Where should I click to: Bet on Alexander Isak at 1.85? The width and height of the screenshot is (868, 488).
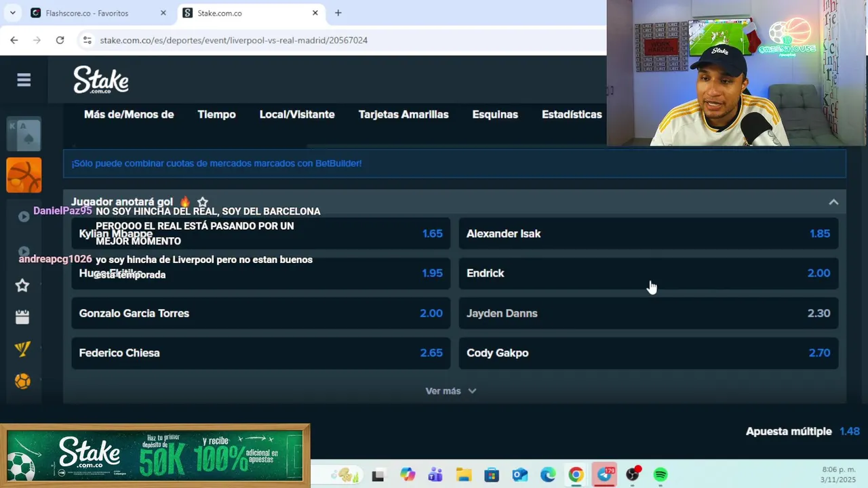[x=648, y=234]
